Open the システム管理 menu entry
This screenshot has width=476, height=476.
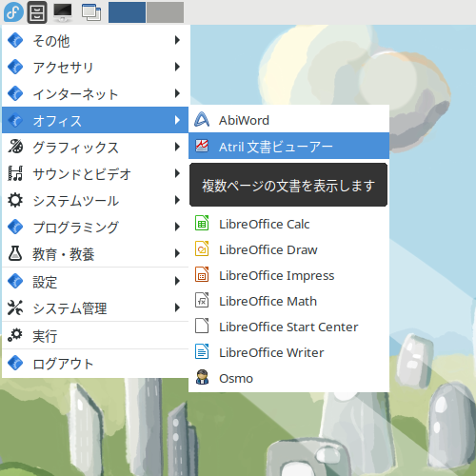(95, 307)
